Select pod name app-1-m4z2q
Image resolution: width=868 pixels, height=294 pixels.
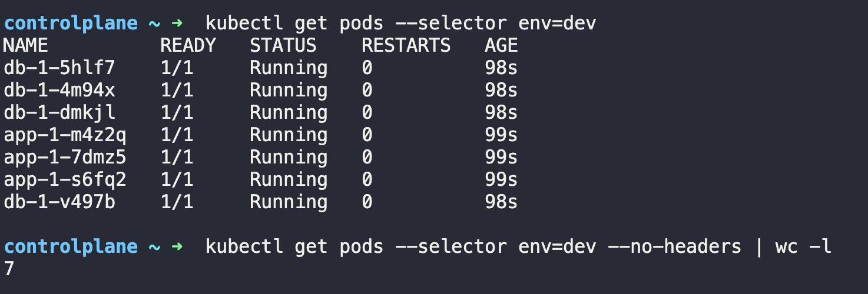pos(65,135)
